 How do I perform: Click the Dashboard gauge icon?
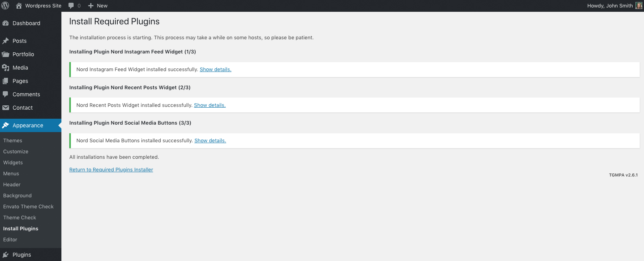[6, 23]
